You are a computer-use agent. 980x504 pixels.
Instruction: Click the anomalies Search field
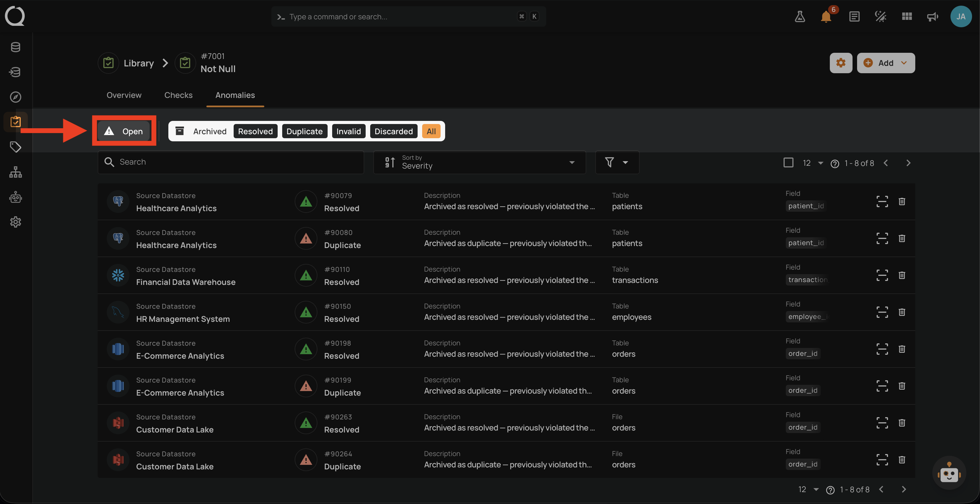231,162
